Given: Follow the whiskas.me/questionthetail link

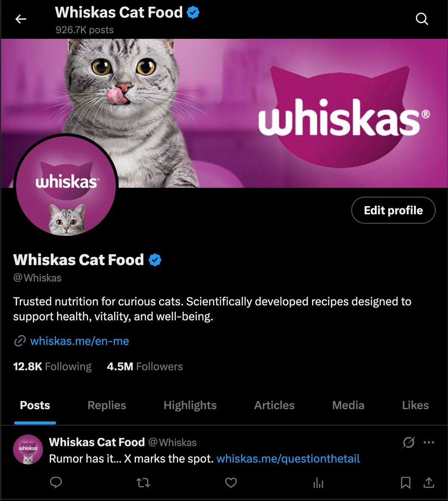Looking at the screenshot, I should click(x=288, y=459).
